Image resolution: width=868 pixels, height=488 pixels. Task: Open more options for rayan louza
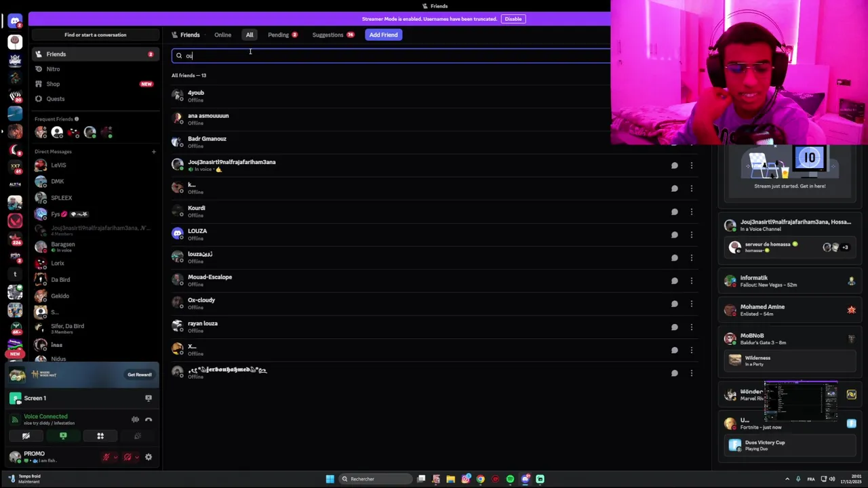[691, 327]
